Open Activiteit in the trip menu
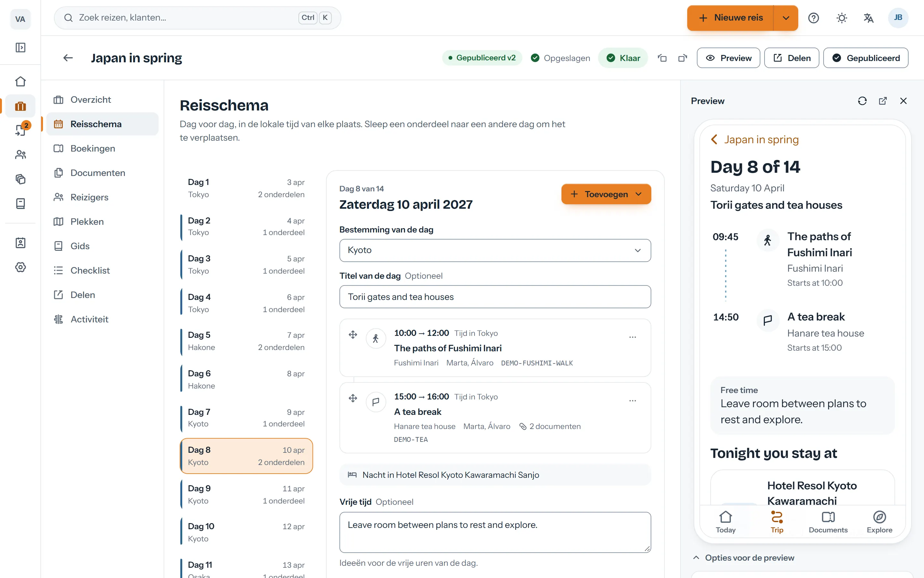 coord(102,319)
